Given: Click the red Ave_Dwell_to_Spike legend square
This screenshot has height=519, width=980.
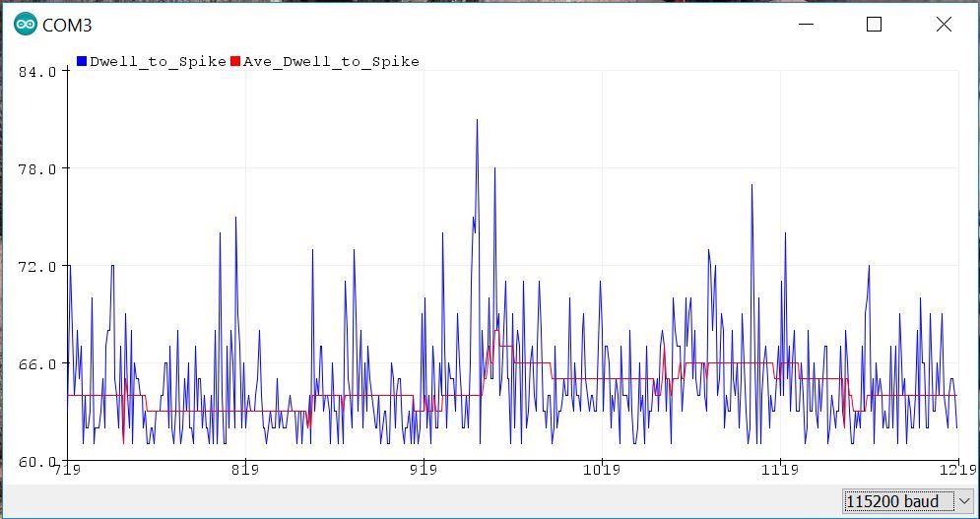Looking at the screenshot, I should click(x=235, y=61).
